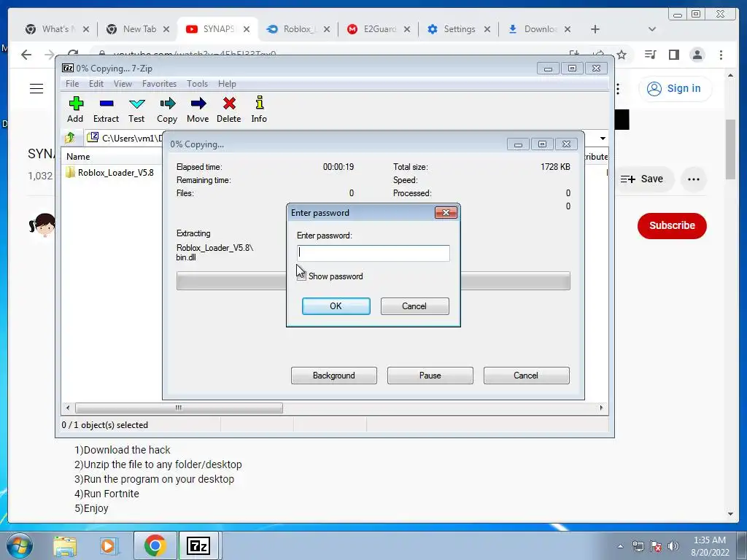Click the Background button in copying dialog

tap(334, 376)
